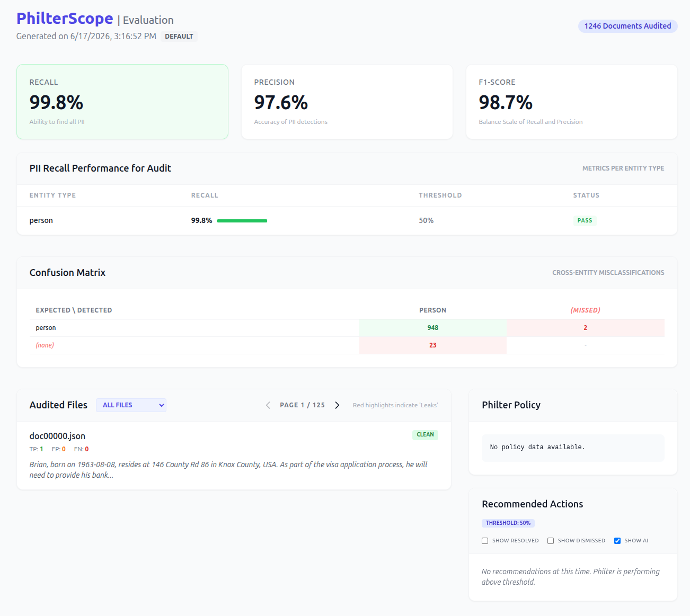690x616 pixels.
Task: Click the (MISSED) column header
Action: [x=586, y=310]
